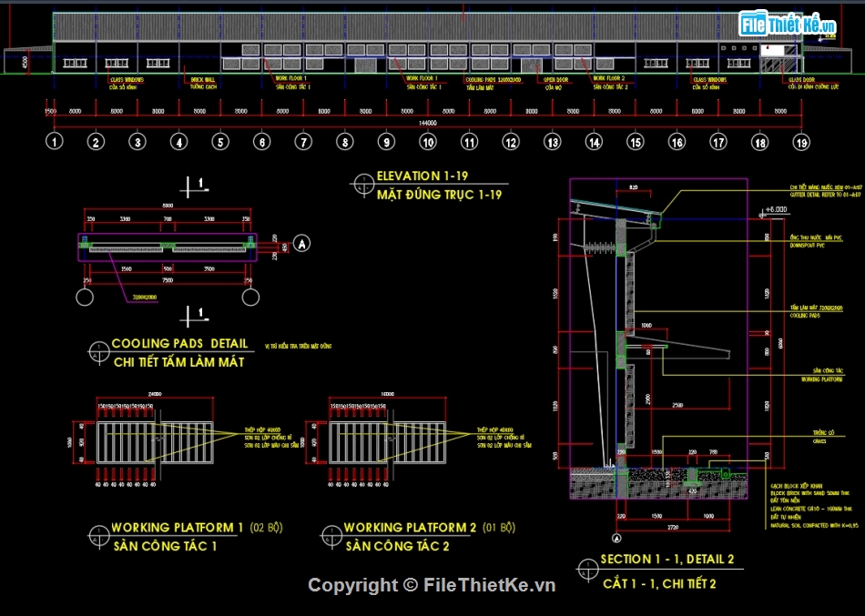Select grid axis bubble 8

click(x=345, y=142)
